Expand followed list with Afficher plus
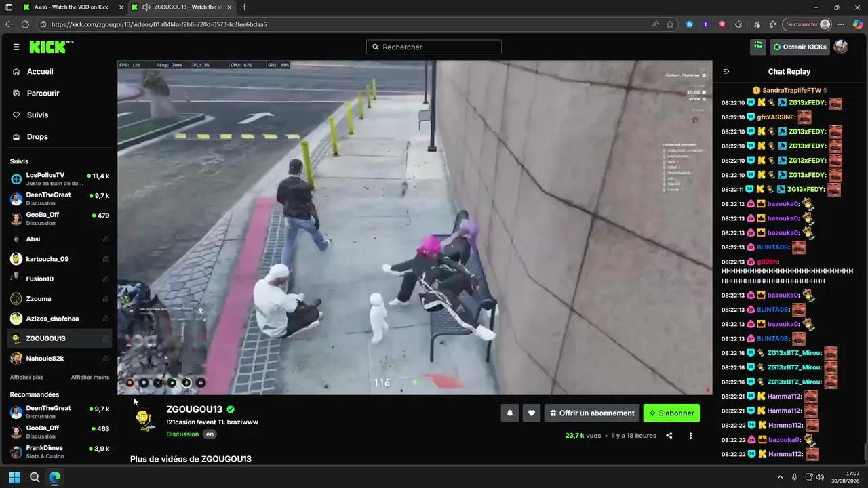This screenshot has height=488, width=868. pyautogui.click(x=26, y=377)
